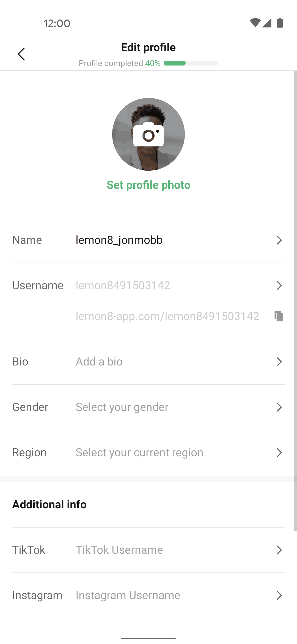Open the Name row chevron

[x=279, y=240]
